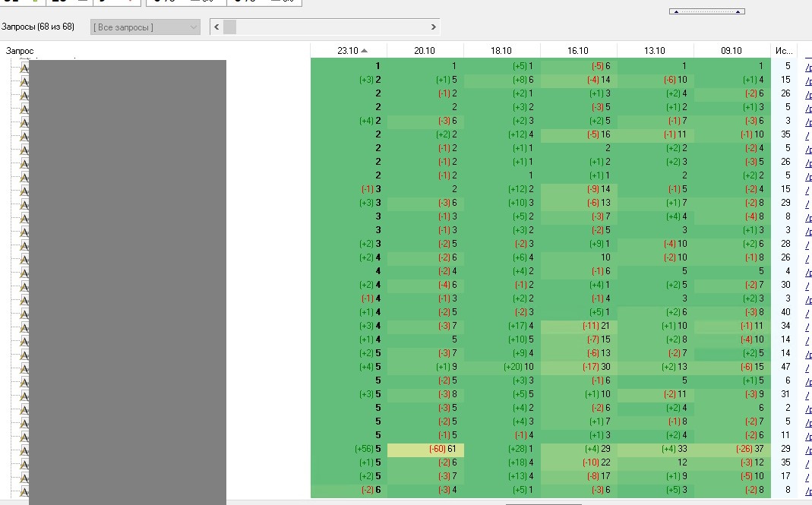Viewport: 812px width, 505px height.
Task: Click the 13.10 column header
Action: [x=655, y=50]
